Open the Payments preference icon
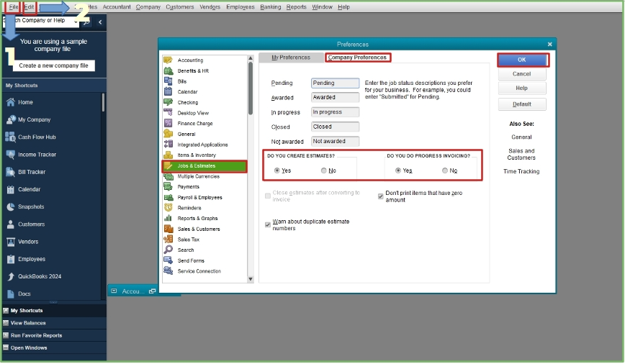 coord(168,187)
